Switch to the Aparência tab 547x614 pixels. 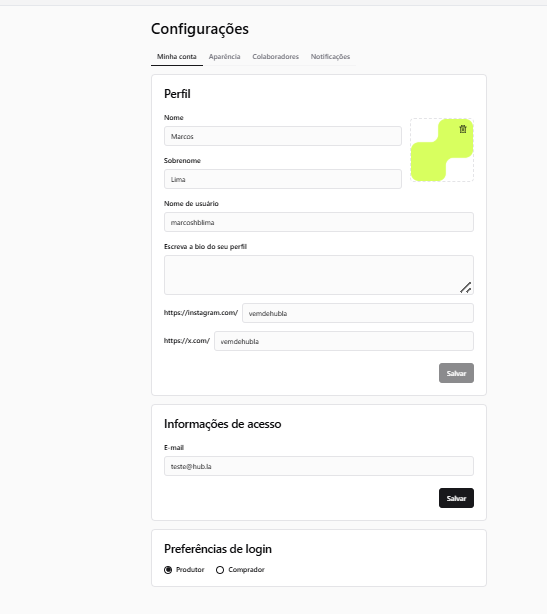(224, 57)
